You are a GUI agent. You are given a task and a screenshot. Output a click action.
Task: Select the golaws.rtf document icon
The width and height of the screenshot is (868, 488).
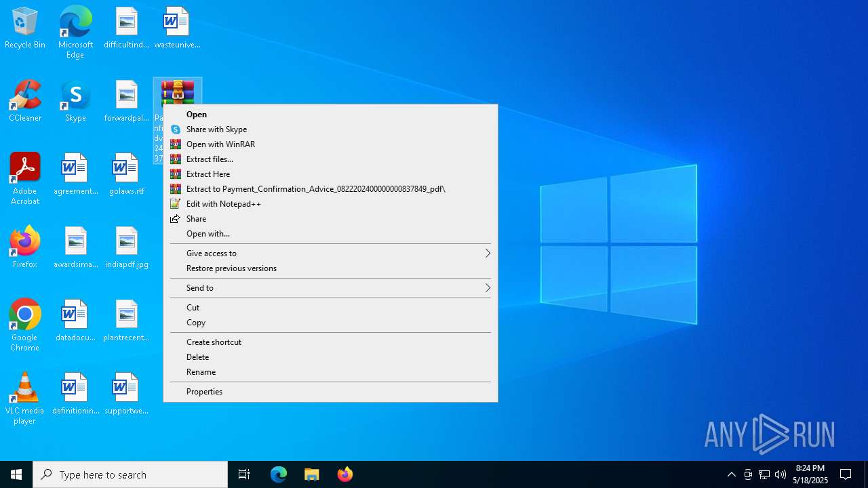point(126,174)
